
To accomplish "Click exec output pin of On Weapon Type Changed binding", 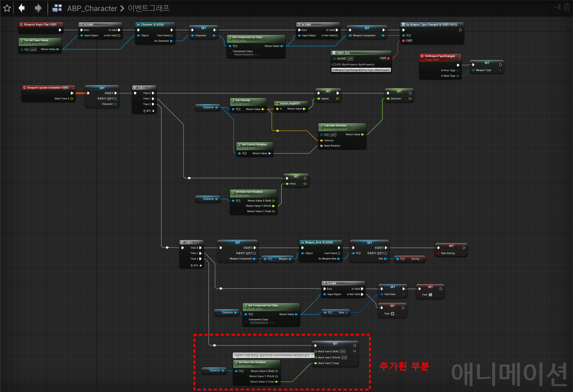I will pos(460,30).
